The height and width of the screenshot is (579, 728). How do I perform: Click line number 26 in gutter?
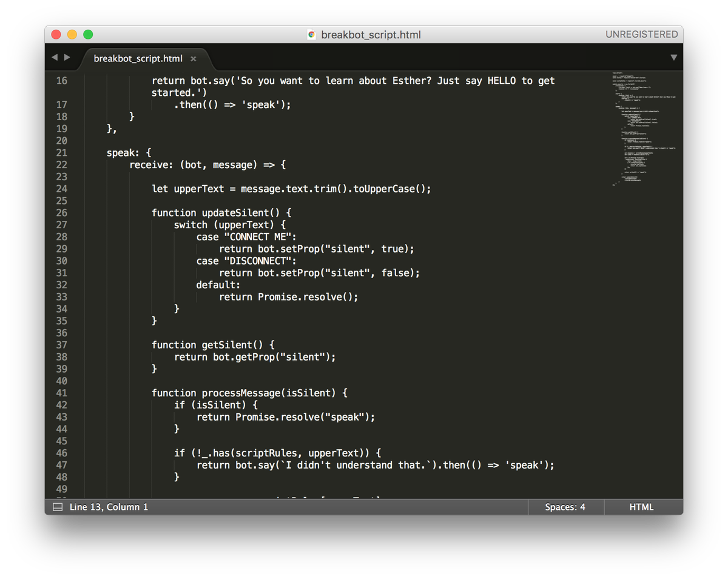coord(61,213)
